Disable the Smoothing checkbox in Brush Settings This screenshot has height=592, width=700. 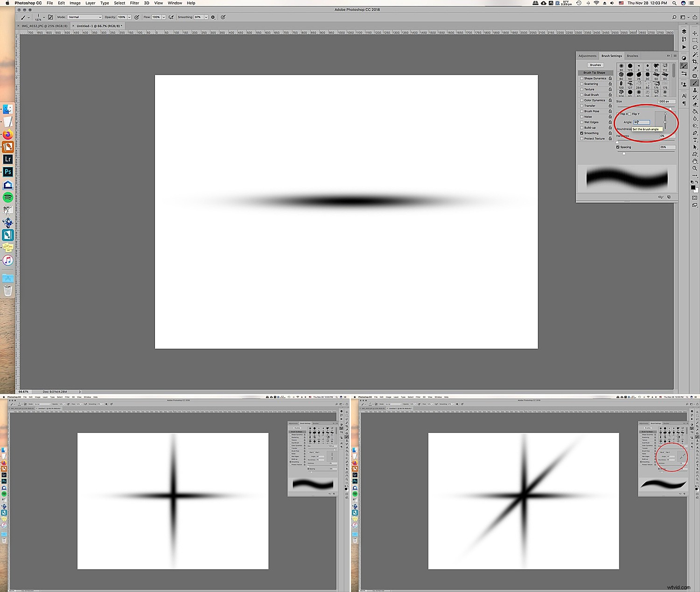581,133
